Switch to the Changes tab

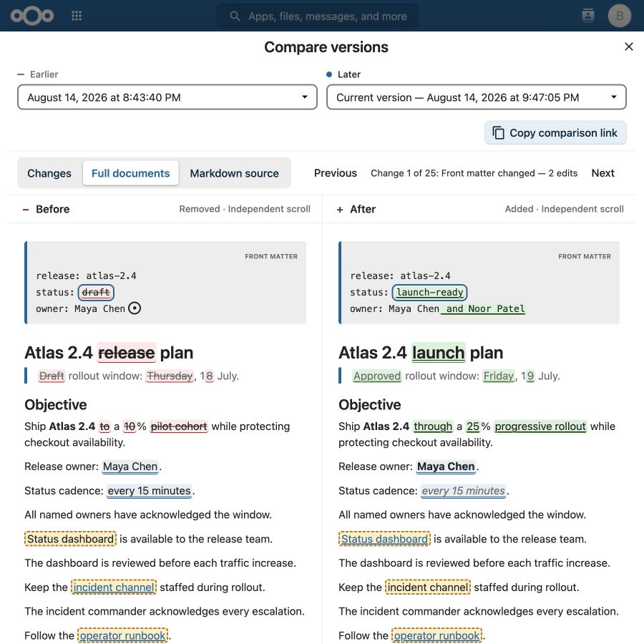pyautogui.click(x=49, y=173)
